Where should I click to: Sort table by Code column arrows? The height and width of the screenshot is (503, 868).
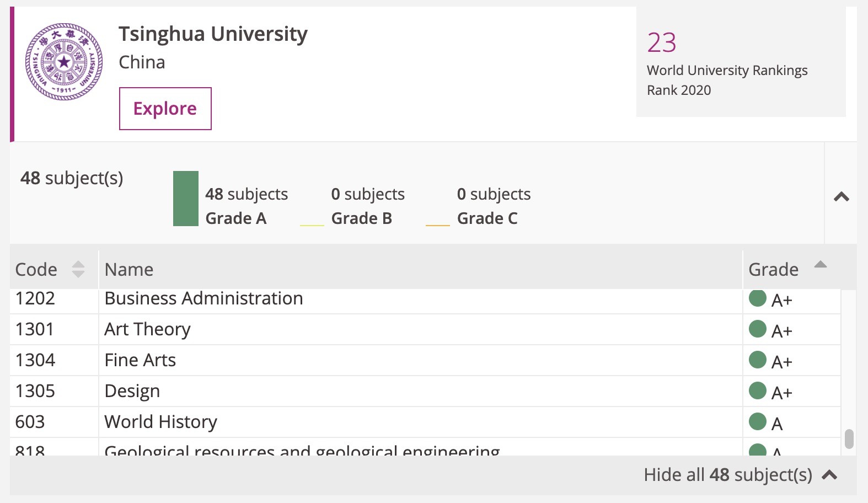pyautogui.click(x=78, y=269)
